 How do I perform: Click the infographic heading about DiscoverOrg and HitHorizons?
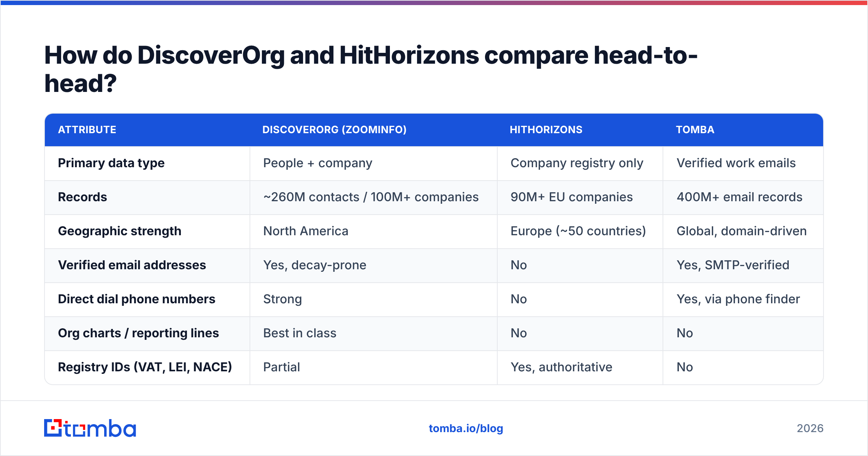pos(371,69)
